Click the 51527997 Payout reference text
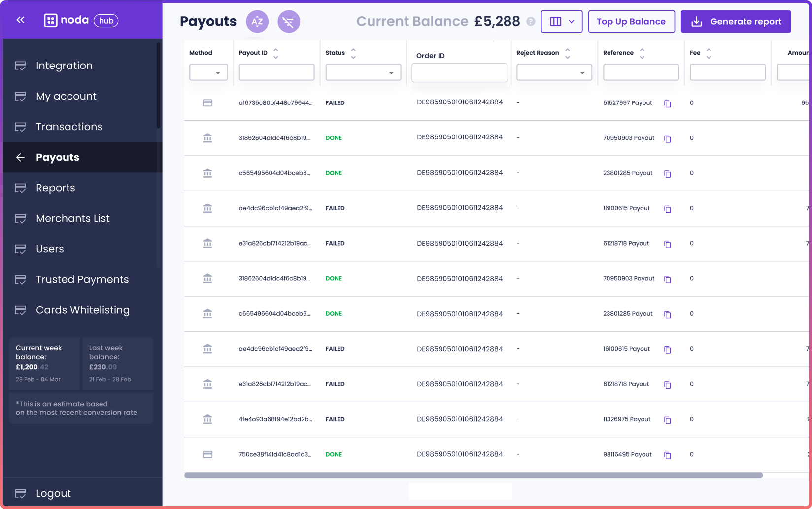The height and width of the screenshot is (509, 812). (627, 103)
